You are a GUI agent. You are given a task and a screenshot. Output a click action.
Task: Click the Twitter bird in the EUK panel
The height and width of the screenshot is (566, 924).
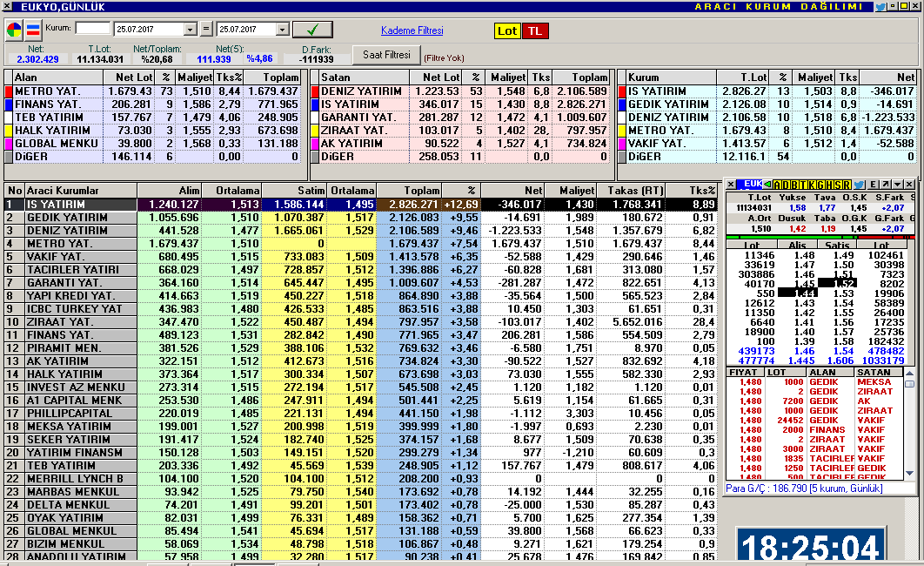859,185
